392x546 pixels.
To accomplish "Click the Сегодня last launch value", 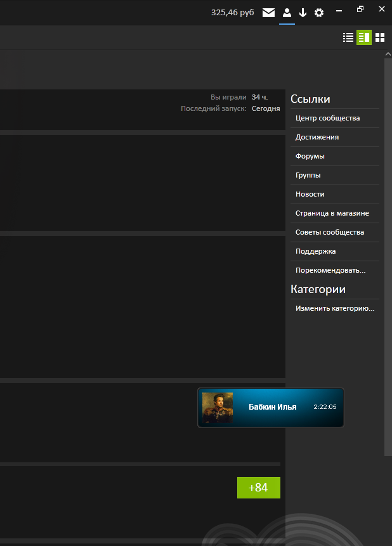I will [266, 108].
